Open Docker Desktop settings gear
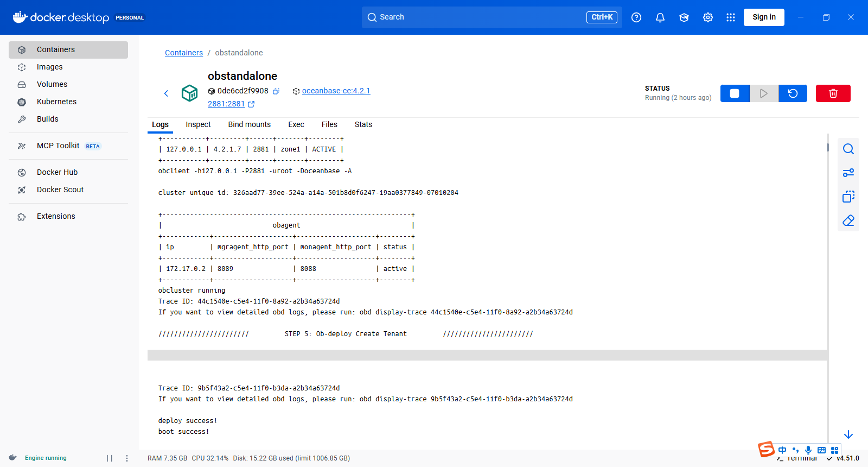 coord(708,17)
